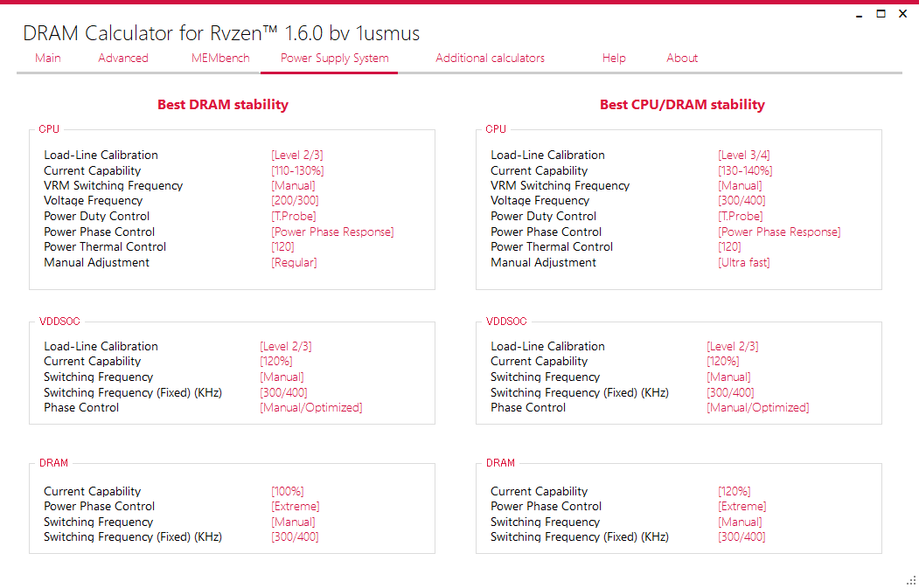Switch to the Main tab
919x588 pixels.
tap(48, 58)
